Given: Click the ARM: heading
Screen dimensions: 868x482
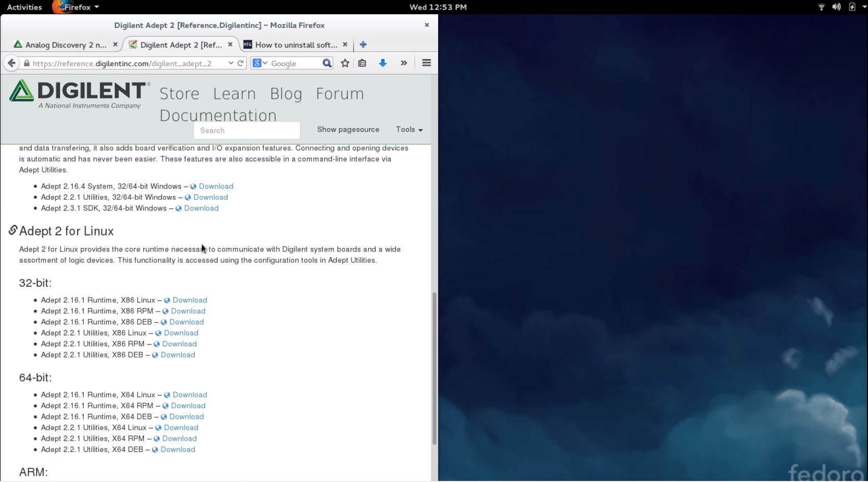Looking at the screenshot, I should [x=33, y=472].
